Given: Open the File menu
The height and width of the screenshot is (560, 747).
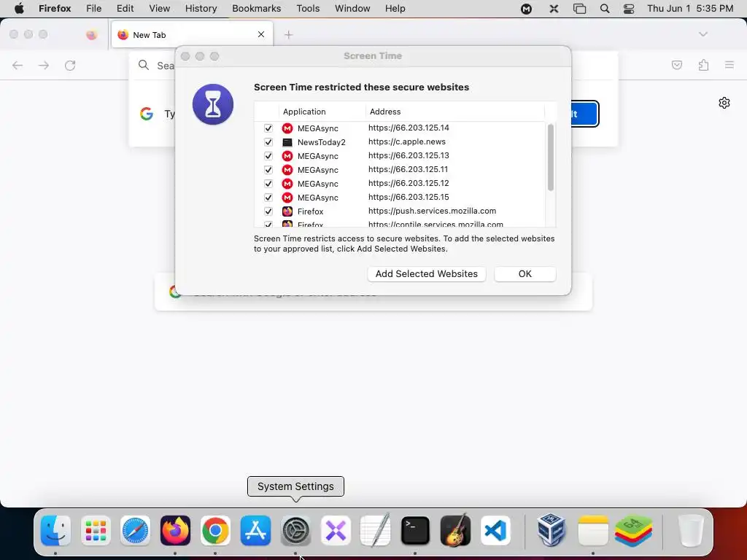Looking at the screenshot, I should [x=94, y=9].
